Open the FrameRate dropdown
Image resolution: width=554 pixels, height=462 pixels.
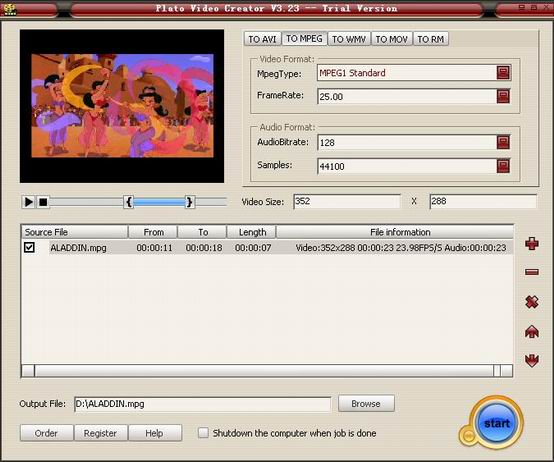pyautogui.click(x=503, y=96)
